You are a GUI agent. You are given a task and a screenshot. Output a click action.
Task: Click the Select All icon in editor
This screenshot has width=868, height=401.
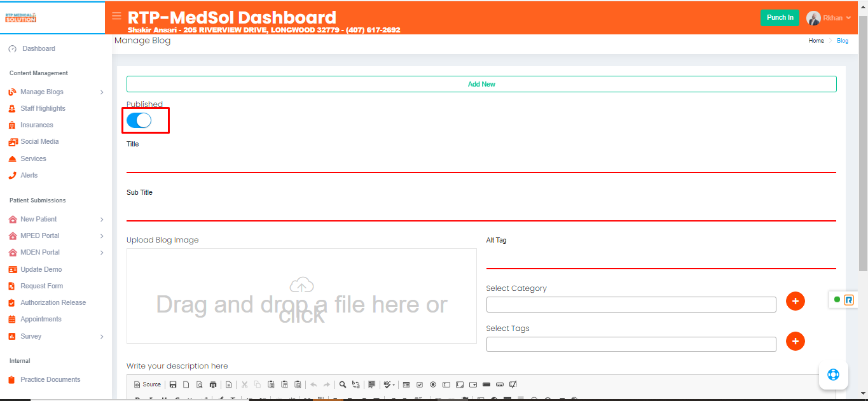pos(372,384)
